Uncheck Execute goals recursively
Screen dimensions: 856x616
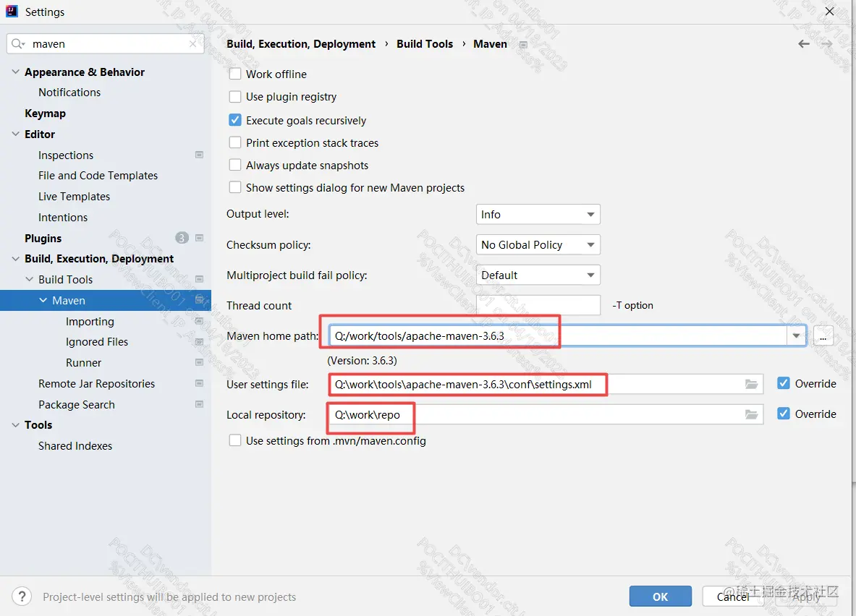point(234,120)
